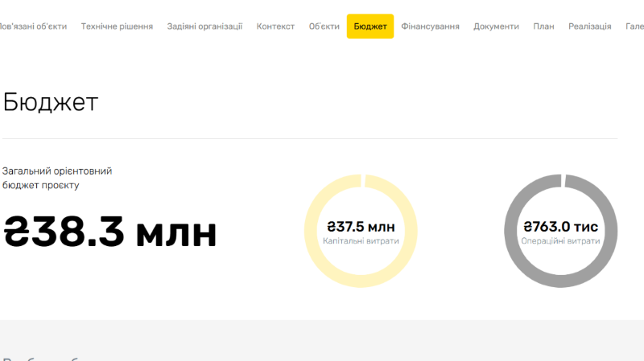
Task: Select the План tab
Action: pos(543,27)
